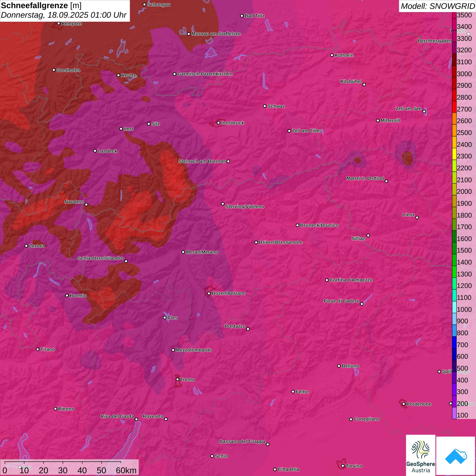Viewport: 476px width, 476px height.
Task: Click the Sonthofen location dot
Action: [54, 70]
